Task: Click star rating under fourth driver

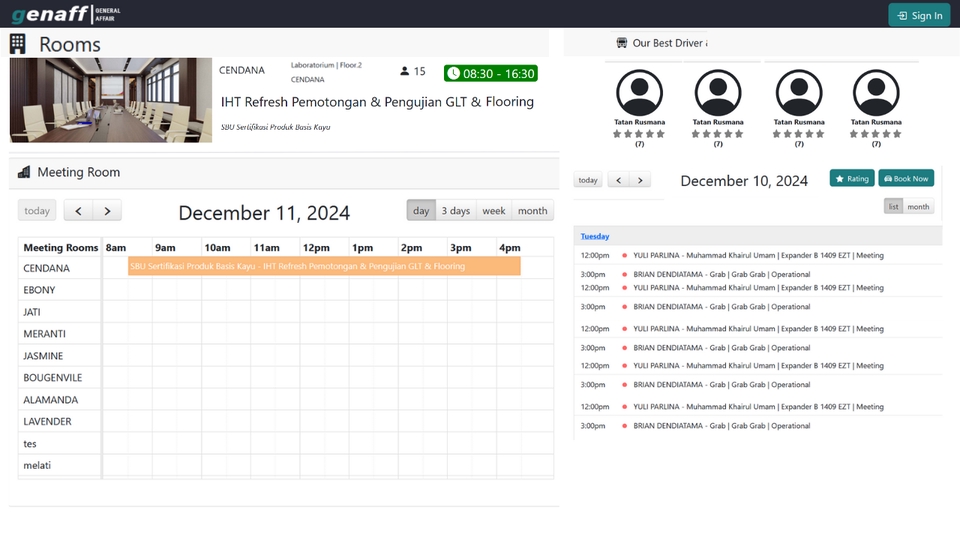Action: coord(876,134)
